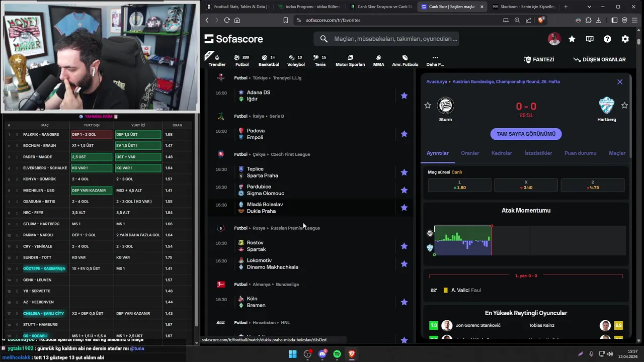This screenshot has width=644, height=362.
Task: Toggle the browser sidebar panel icon
Action: pos(614,20)
